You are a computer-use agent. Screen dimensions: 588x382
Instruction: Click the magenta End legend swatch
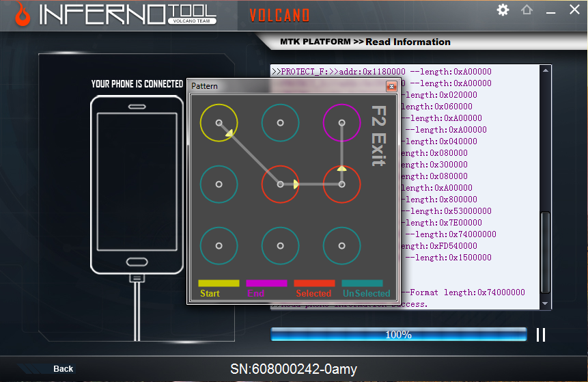(x=266, y=284)
